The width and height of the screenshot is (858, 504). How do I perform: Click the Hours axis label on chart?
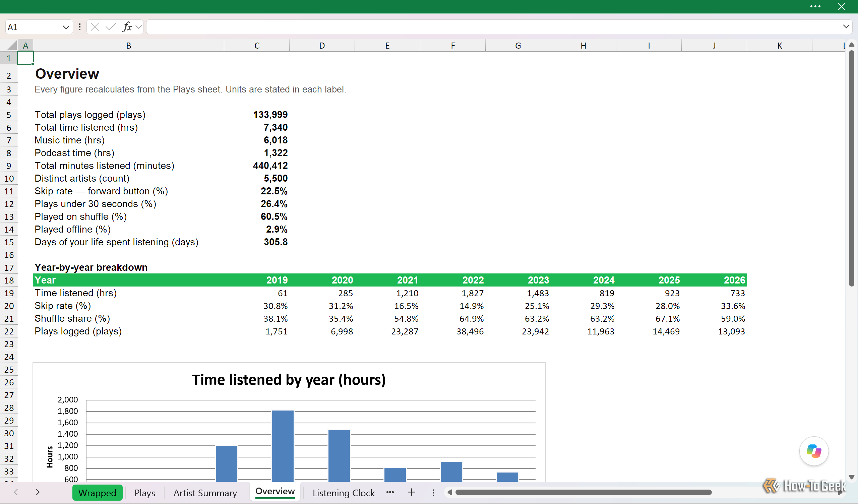(x=50, y=457)
